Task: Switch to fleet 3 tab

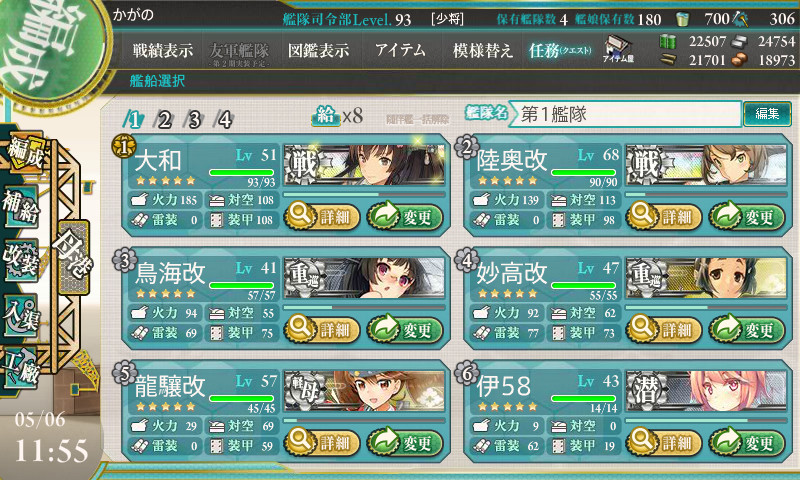Action: [194, 120]
